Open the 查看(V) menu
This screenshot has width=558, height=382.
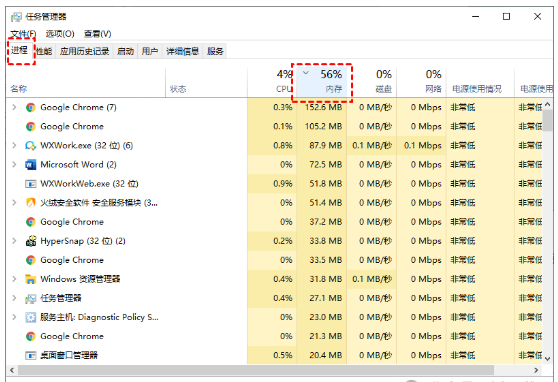(98, 34)
